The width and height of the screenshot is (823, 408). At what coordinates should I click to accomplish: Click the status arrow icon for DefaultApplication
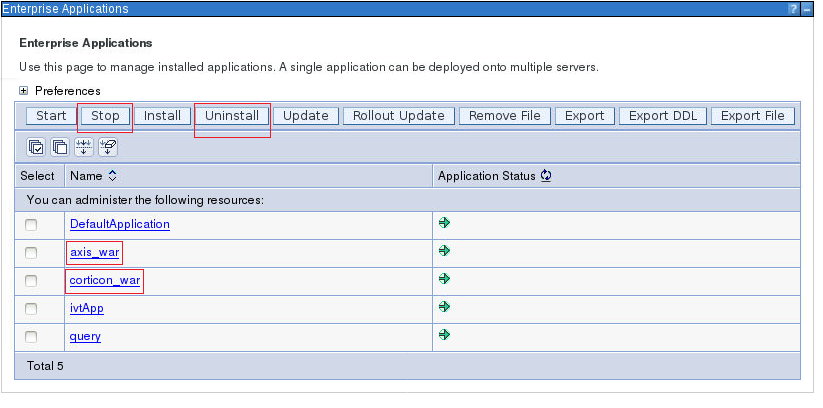445,223
